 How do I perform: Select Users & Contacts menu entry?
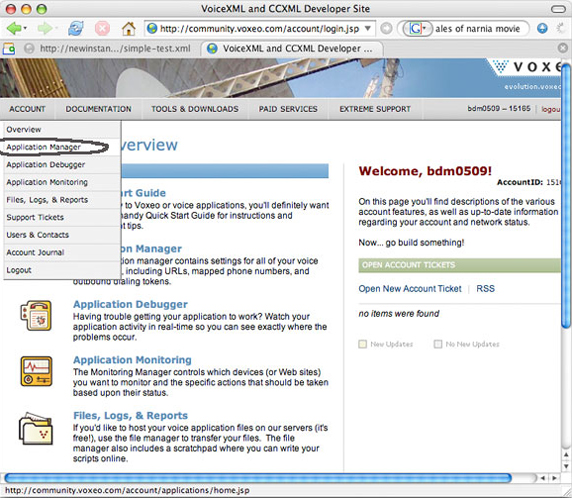tap(62, 235)
